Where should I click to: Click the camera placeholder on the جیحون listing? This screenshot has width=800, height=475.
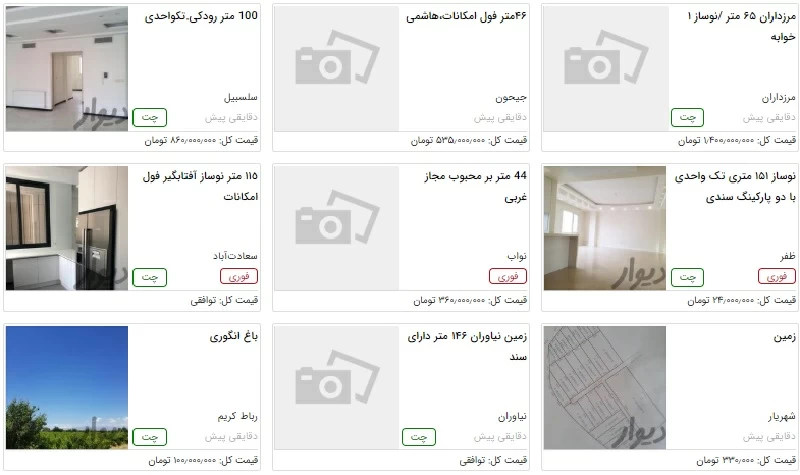[337, 68]
